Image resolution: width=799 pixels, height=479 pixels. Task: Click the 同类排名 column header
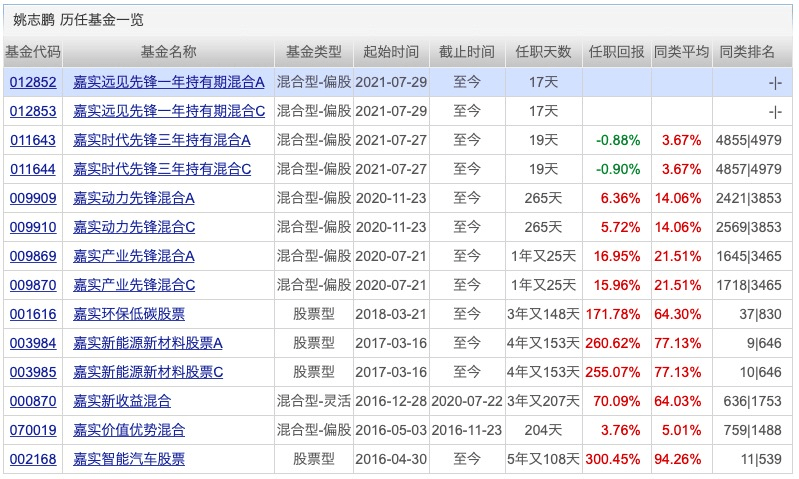pos(747,52)
